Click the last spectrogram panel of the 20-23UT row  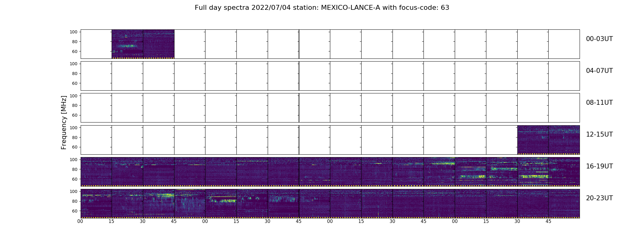pos(564,203)
